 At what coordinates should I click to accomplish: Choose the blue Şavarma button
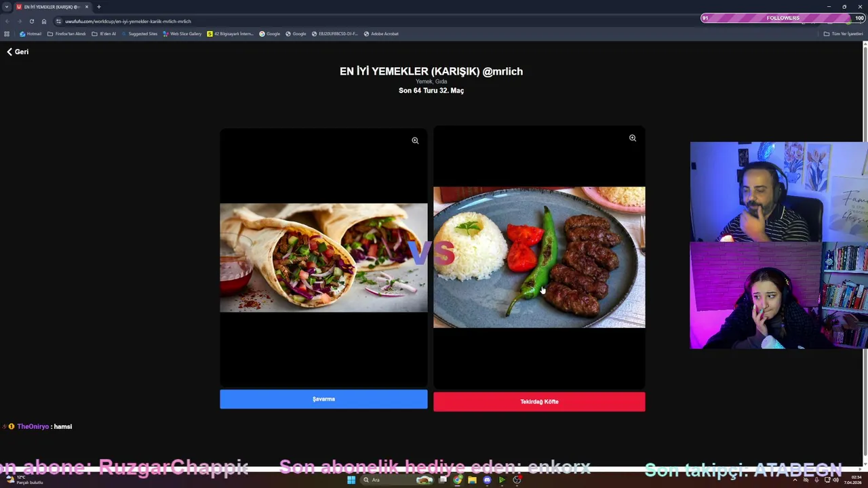pyautogui.click(x=323, y=399)
